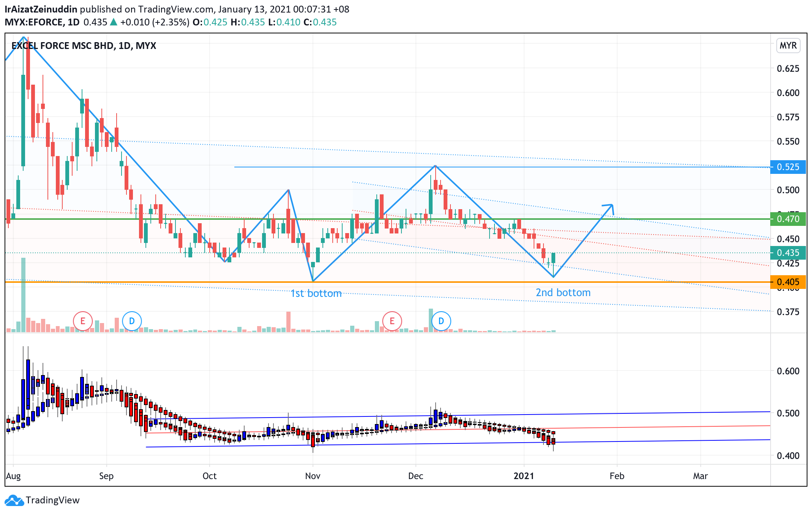Click the Aug label on time axis

(13, 476)
